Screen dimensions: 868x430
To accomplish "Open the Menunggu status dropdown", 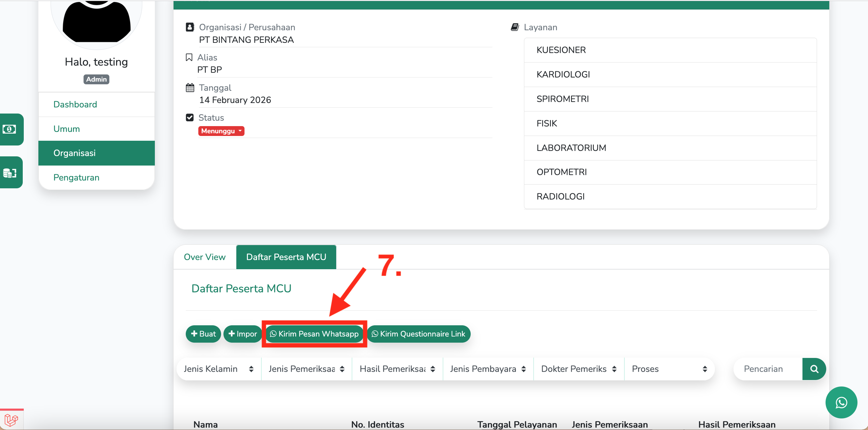I will 221,131.
